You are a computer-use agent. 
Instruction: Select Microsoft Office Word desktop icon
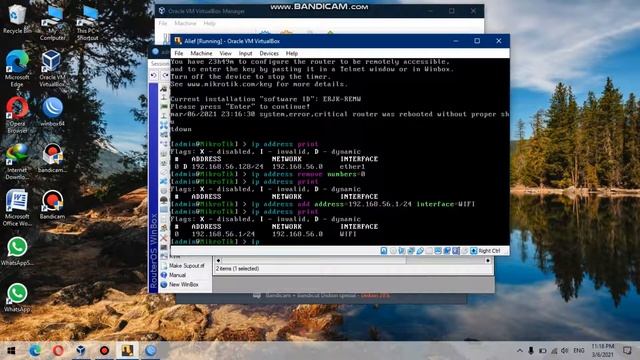(17, 208)
